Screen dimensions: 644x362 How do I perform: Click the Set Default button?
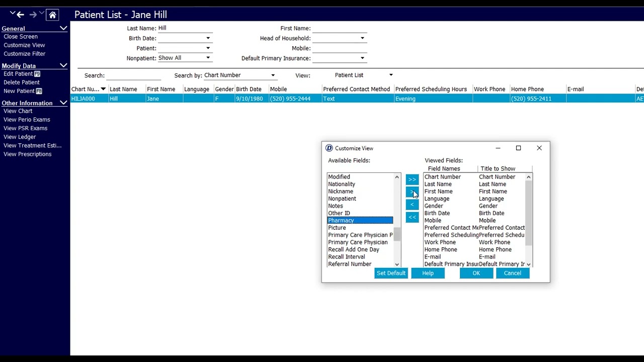391,273
